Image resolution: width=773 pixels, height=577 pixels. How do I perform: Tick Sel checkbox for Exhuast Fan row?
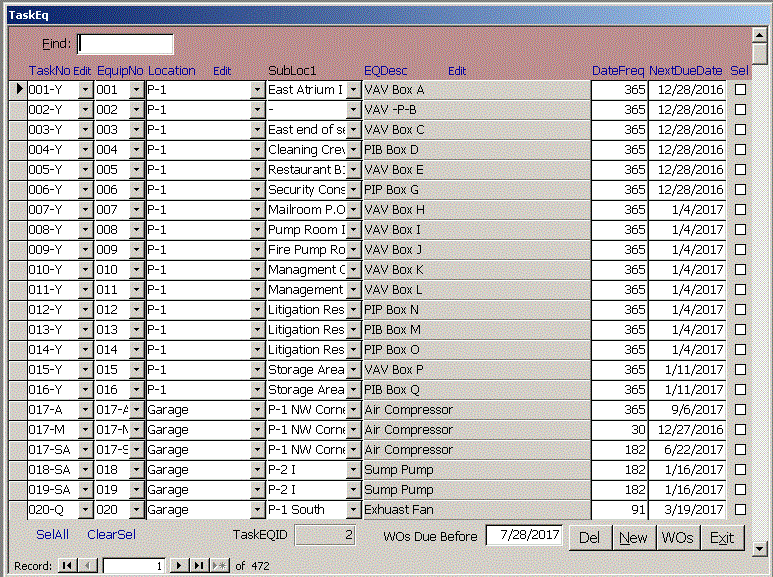tap(740, 510)
